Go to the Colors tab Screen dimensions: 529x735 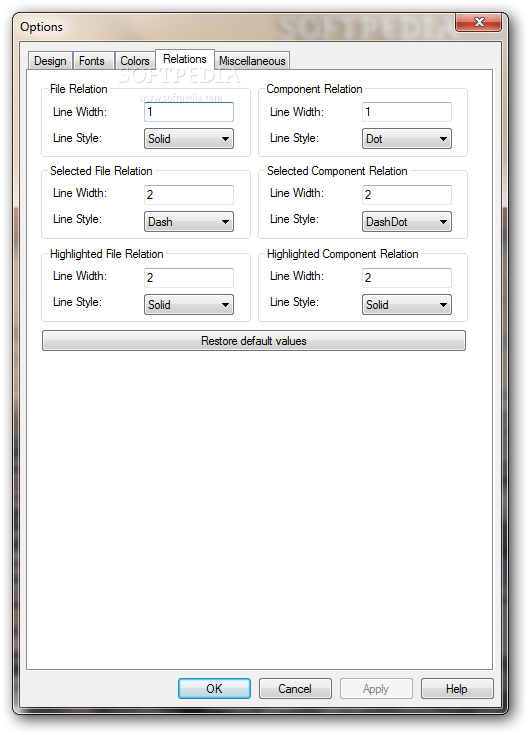[x=134, y=61]
